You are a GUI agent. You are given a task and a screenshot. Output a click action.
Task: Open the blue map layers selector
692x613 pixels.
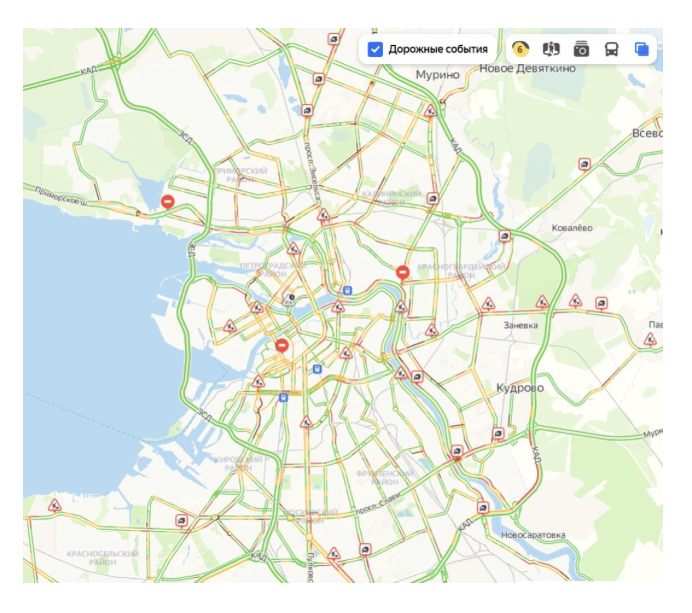point(641,49)
